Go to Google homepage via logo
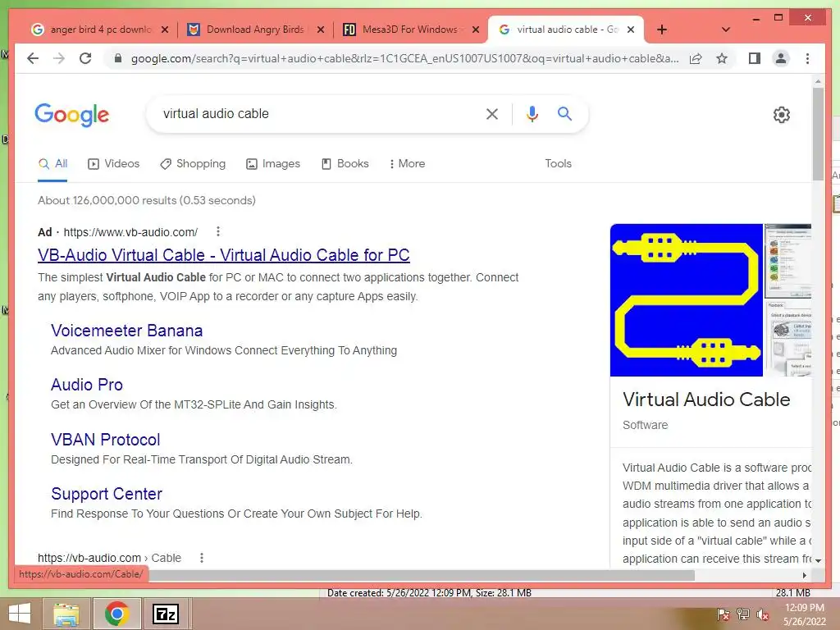840x630 pixels. 72,115
